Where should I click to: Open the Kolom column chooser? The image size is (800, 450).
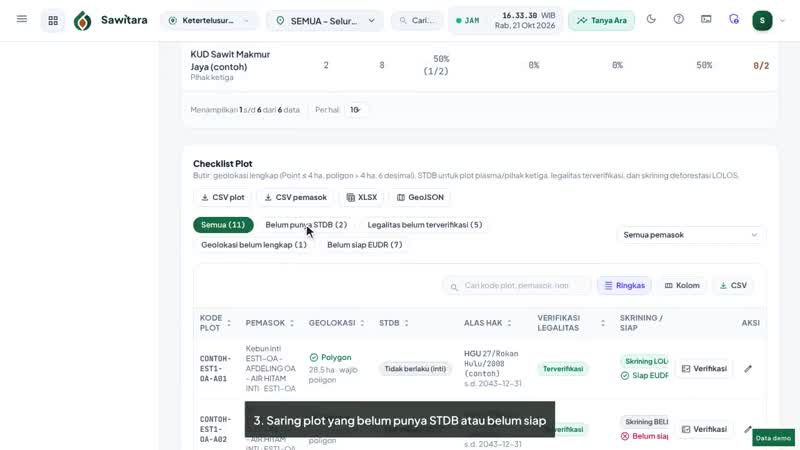click(x=682, y=286)
